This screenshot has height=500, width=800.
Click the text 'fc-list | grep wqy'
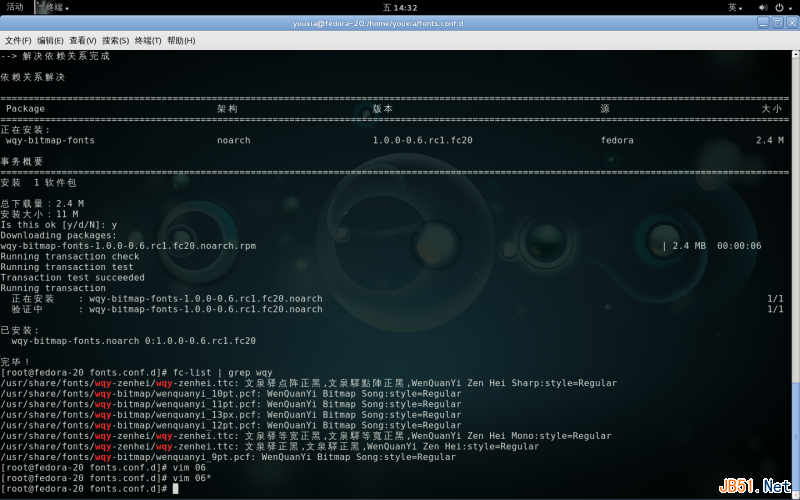(x=222, y=372)
